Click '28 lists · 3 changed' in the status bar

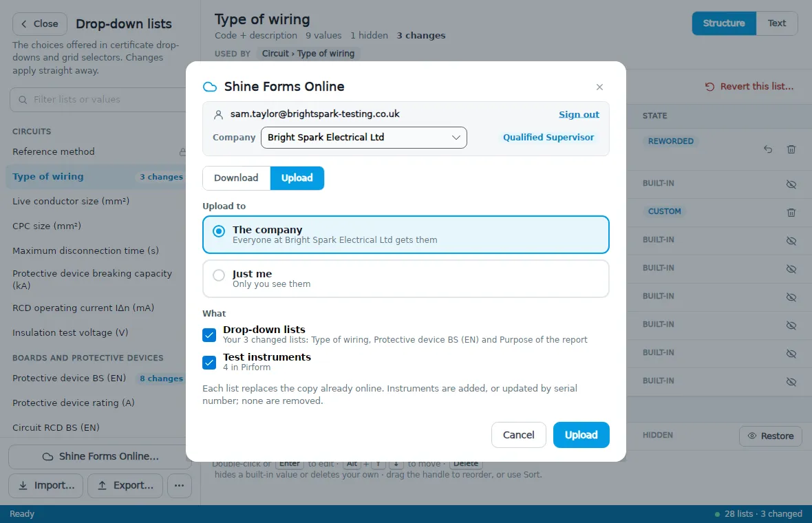click(x=763, y=513)
